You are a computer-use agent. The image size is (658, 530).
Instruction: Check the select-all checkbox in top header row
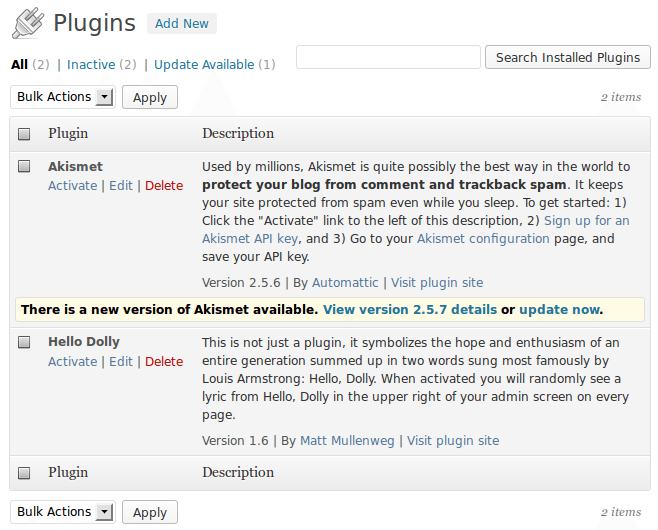tap(25, 134)
